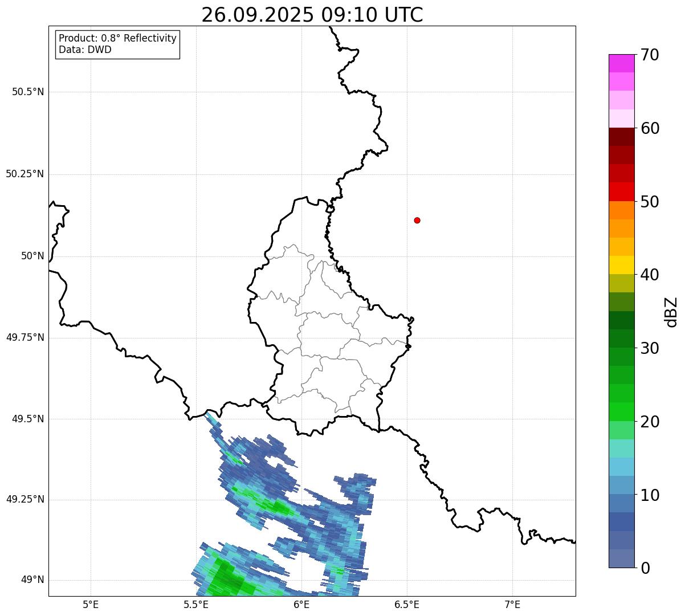Click the colorbar 20 tick label
Image resolution: width=685 pixels, height=616 pixels.
[650, 422]
